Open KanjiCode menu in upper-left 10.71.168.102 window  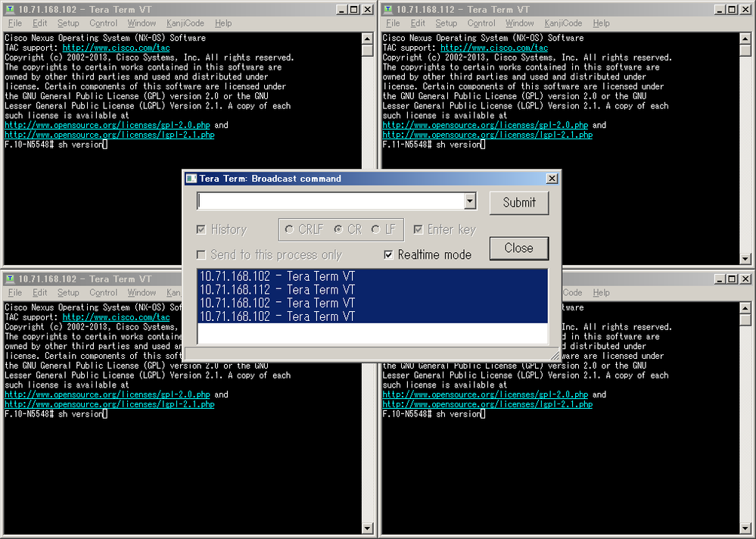pos(185,23)
